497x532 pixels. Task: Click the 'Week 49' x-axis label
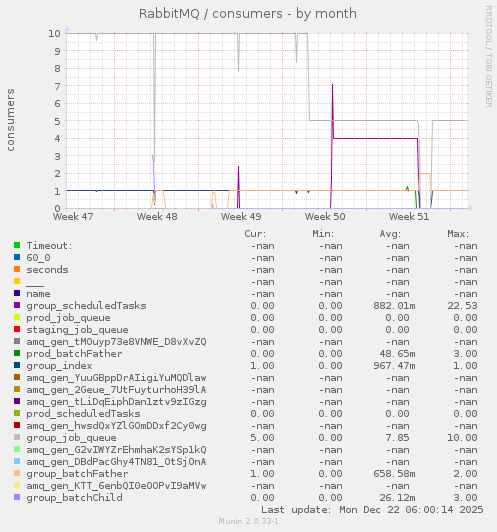[x=241, y=216]
